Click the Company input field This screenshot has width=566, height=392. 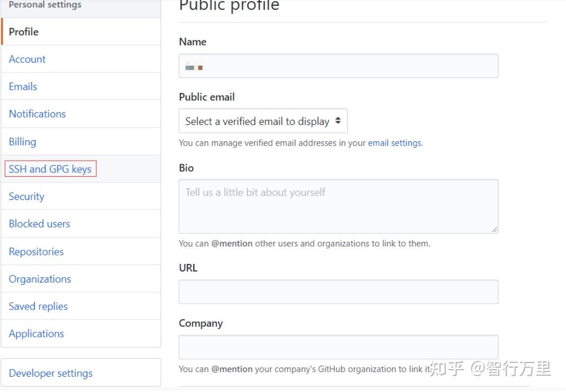338,347
